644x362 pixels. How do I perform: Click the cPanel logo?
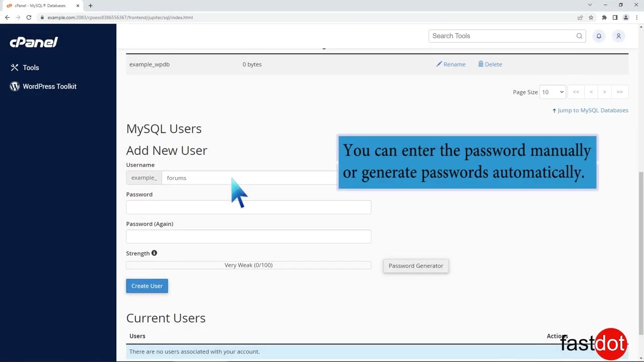(34, 42)
